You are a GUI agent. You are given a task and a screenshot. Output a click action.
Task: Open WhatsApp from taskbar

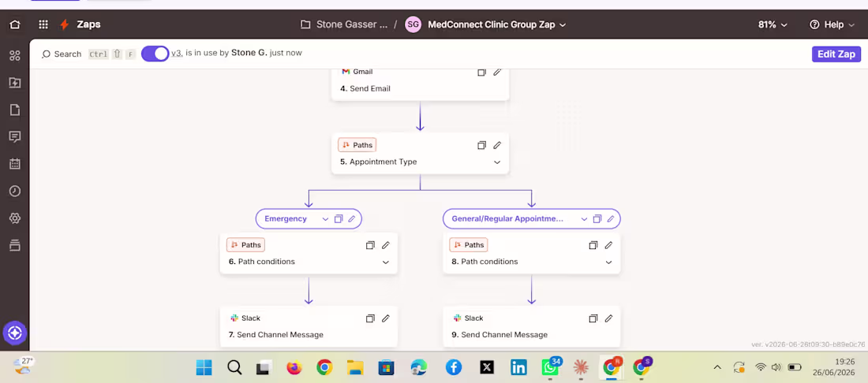point(551,367)
